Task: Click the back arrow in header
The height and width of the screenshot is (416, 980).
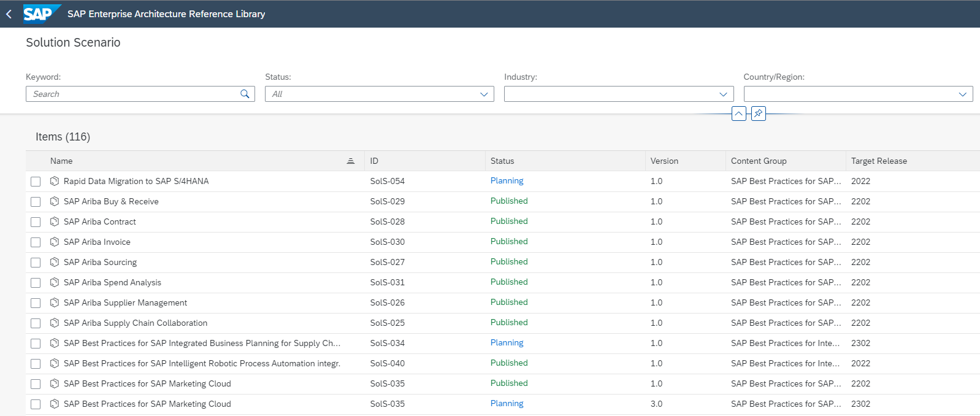Action: point(9,13)
